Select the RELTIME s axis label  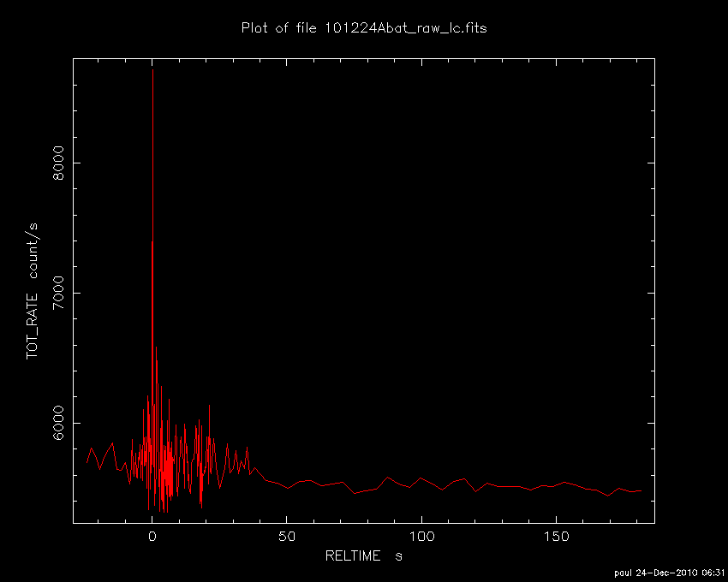pos(363,555)
